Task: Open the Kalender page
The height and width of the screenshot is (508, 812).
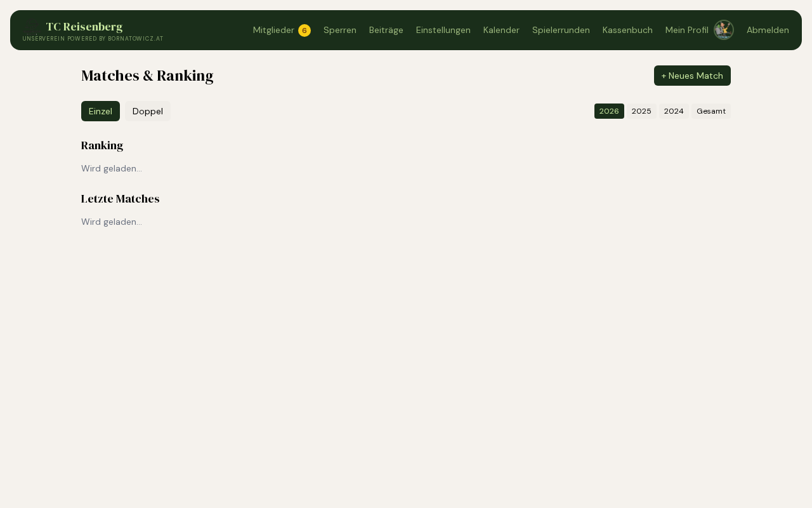Action: (501, 30)
